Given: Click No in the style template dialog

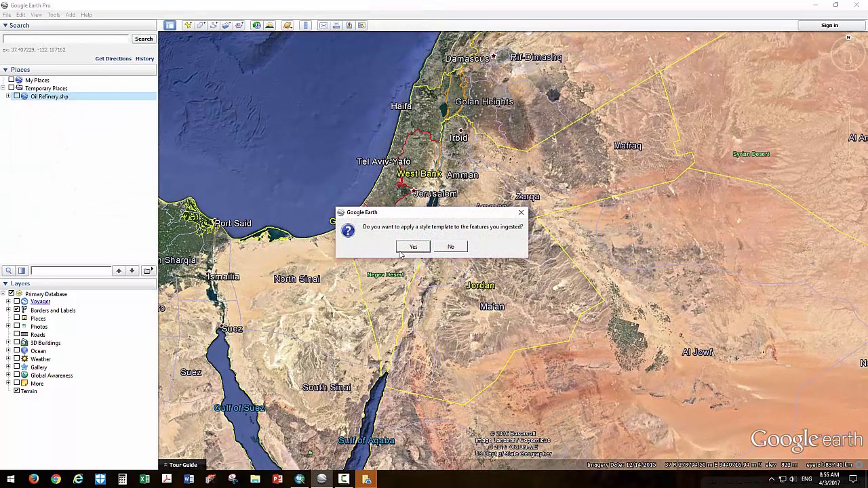Looking at the screenshot, I should 450,247.
